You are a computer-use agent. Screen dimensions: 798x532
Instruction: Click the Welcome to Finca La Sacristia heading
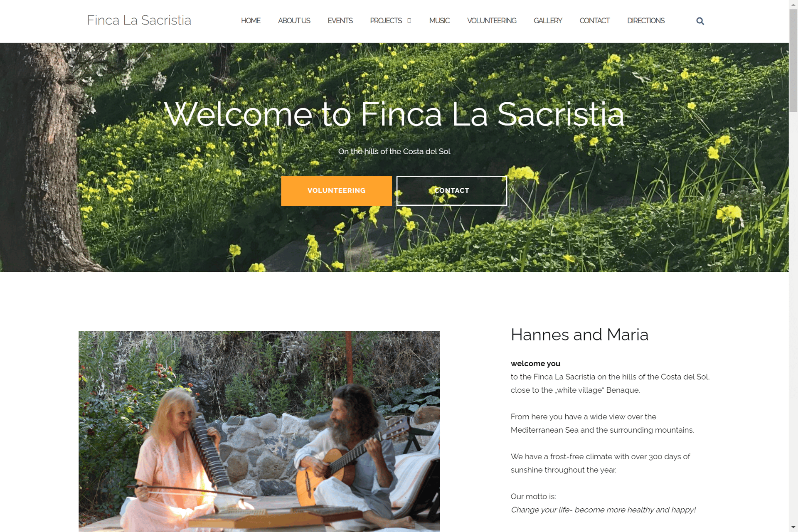(x=394, y=114)
